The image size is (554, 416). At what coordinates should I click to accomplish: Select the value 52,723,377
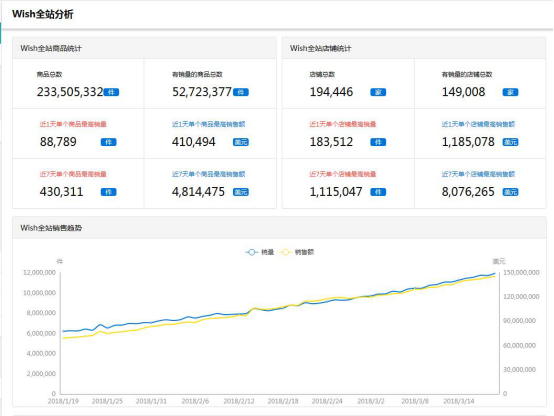pos(202,92)
